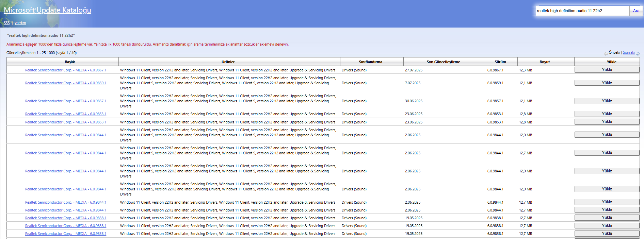Screen dimensions: 644x239
Task: Open the SSS link
Action: pyautogui.click(x=7, y=23)
